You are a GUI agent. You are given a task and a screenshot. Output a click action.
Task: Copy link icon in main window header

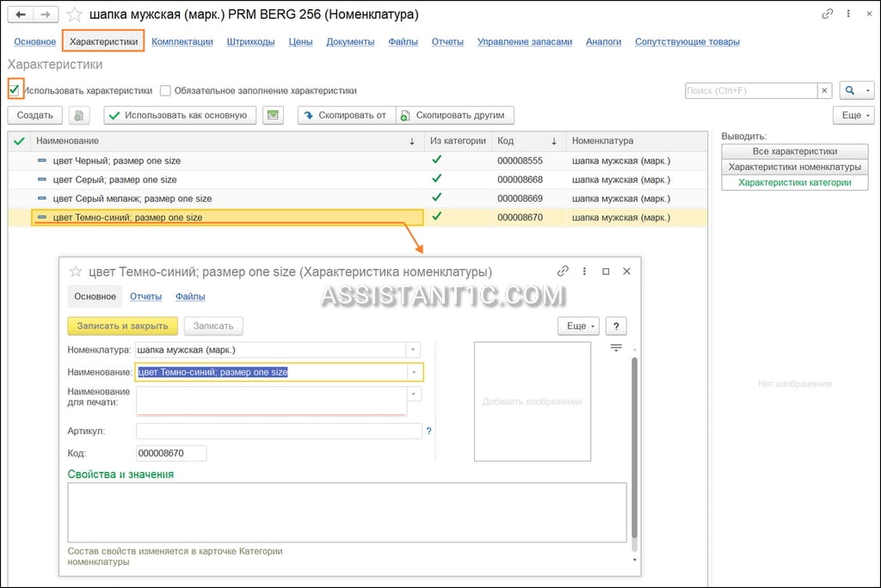[827, 14]
